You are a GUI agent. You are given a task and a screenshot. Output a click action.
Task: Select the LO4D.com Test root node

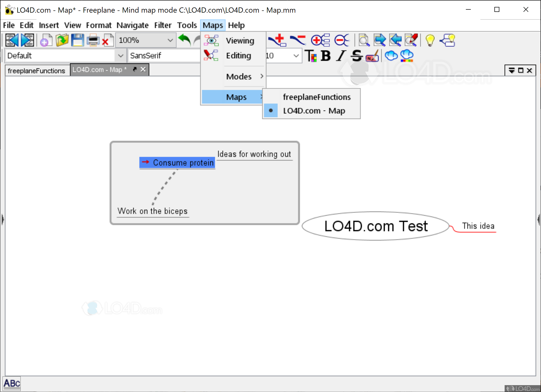pyautogui.click(x=376, y=226)
